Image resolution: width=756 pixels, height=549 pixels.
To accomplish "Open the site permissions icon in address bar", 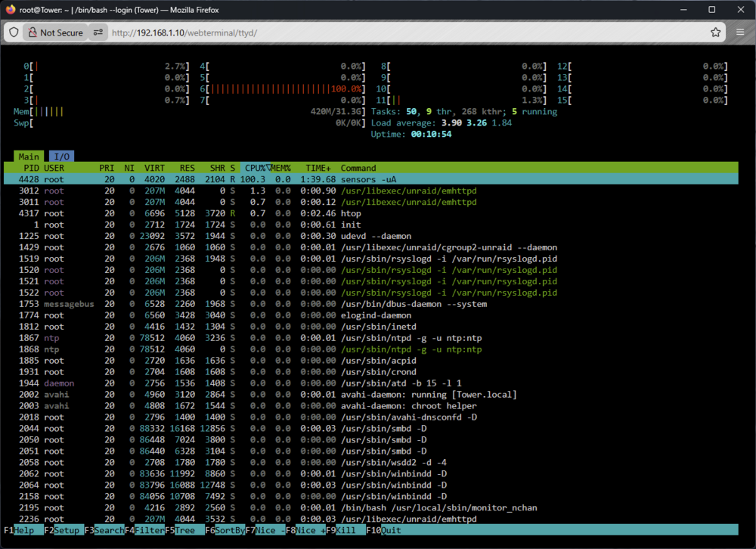I will [98, 33].
